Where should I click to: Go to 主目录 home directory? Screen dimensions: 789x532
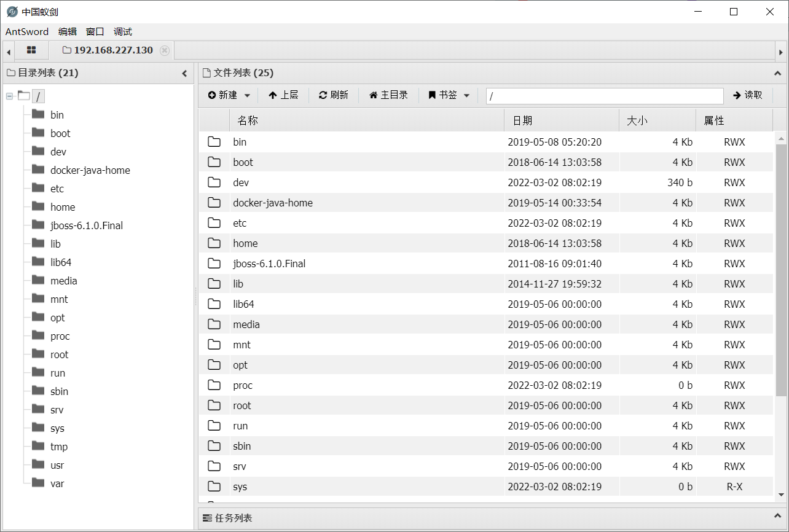tap(388, 95)
